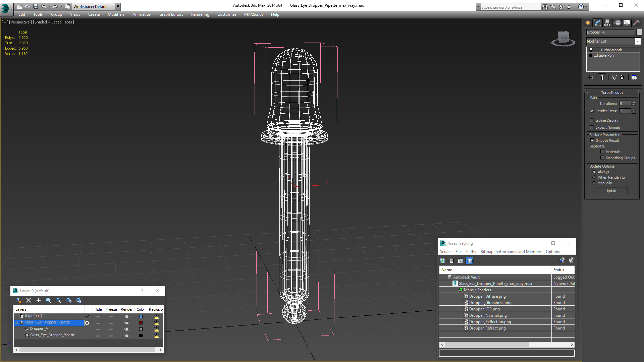Viewport: 644px width, 362px height.
Task: Open the Hierarchy command panel tab
Action: click(x=607, y=23)
